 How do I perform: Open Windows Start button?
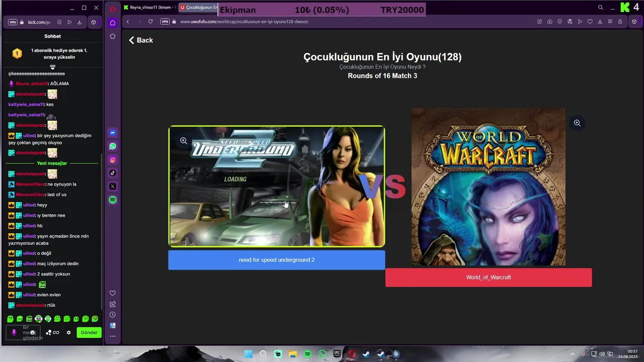[249, 354]
